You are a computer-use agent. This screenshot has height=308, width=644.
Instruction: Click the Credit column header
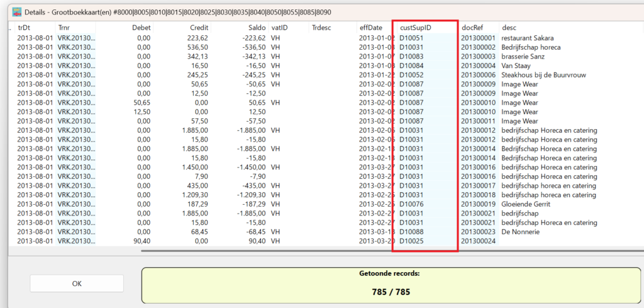199,28
